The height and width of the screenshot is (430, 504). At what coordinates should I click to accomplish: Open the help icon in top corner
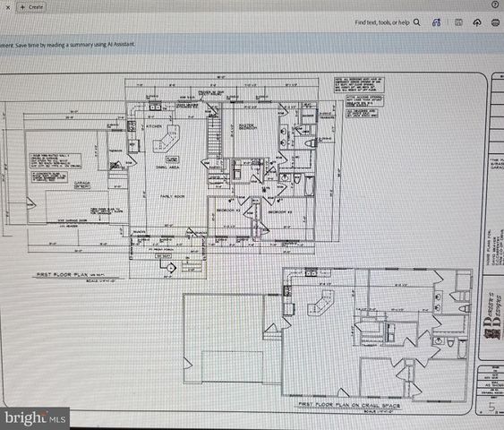pyautogui.click(x=495, y=4)
